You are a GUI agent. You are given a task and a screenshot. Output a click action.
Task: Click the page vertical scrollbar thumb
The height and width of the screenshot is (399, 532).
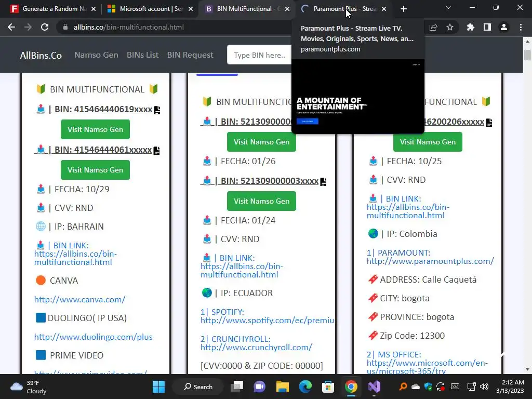click(527, 55)
